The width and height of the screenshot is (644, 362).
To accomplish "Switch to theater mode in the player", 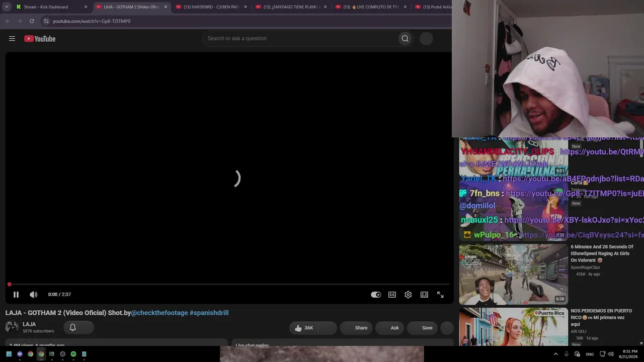I will coord(424,295).
